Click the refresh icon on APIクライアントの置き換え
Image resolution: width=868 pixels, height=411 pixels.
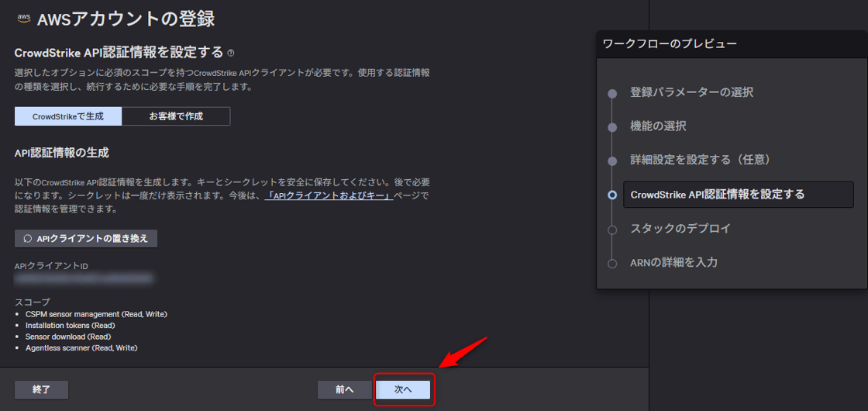[x=28, y=238]
